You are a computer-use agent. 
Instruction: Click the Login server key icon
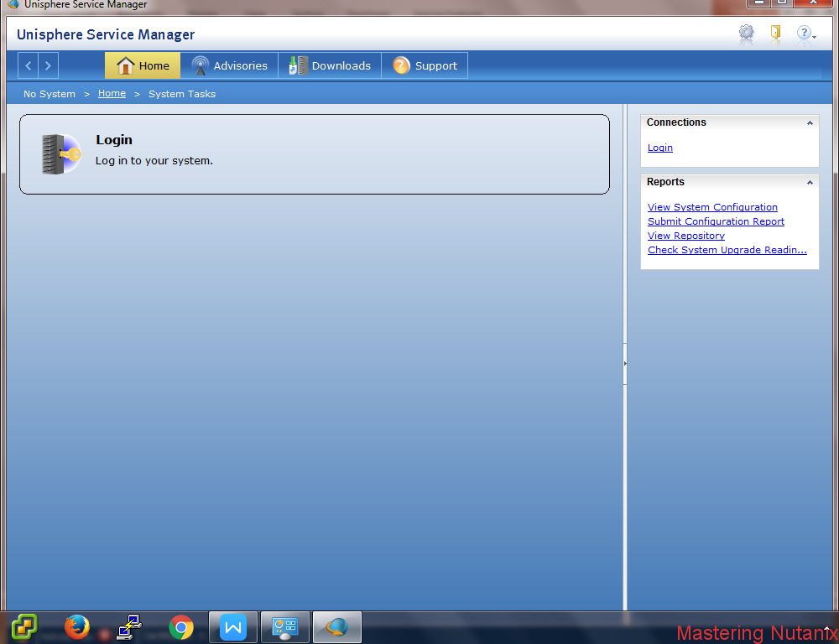pos(60,154)
